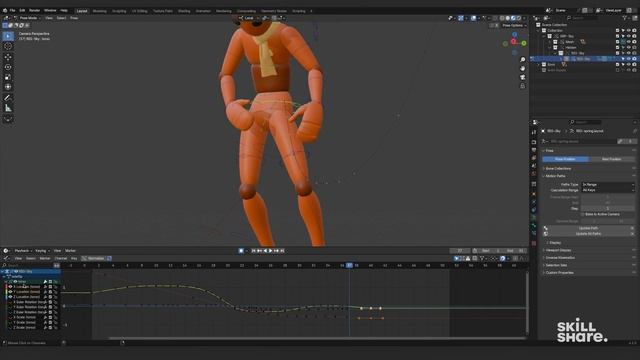
Task: Activate the Scale tool
Action: coord(8,77)
